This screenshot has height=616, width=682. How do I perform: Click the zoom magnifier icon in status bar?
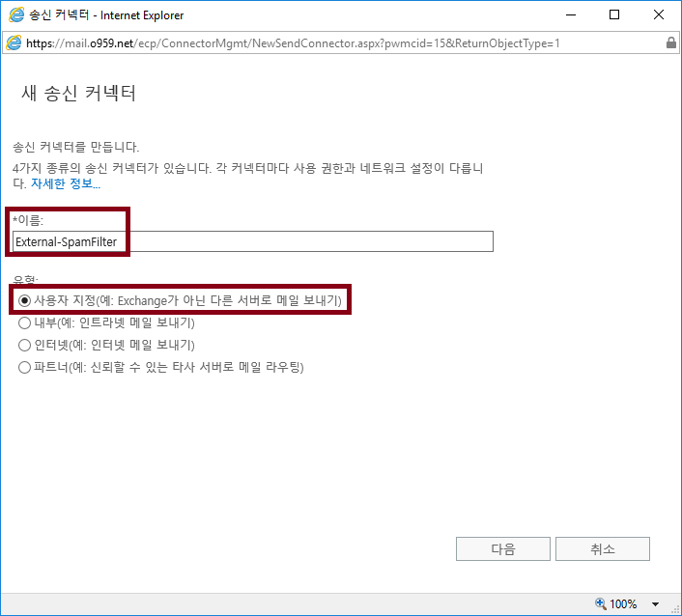pos(601,603)
